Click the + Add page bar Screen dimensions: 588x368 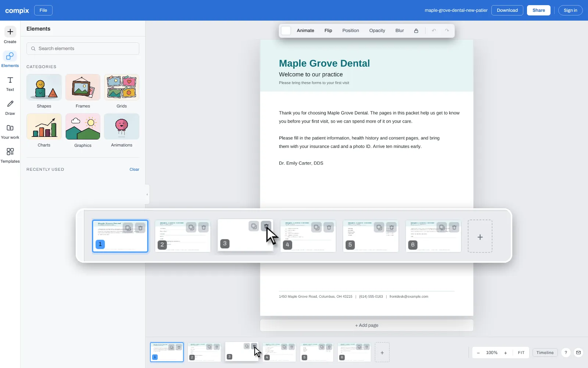pos(367,325)
